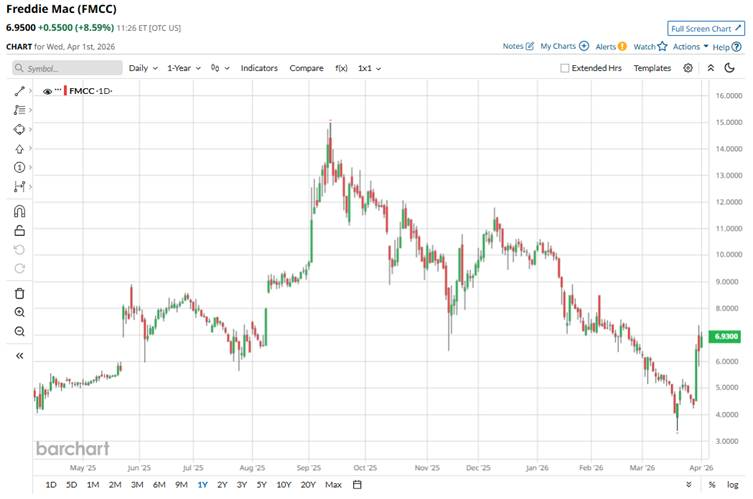The height and width of the screenshot is (499, 753).
Task: Zoom out on the chart
Action: click(19, 331)
